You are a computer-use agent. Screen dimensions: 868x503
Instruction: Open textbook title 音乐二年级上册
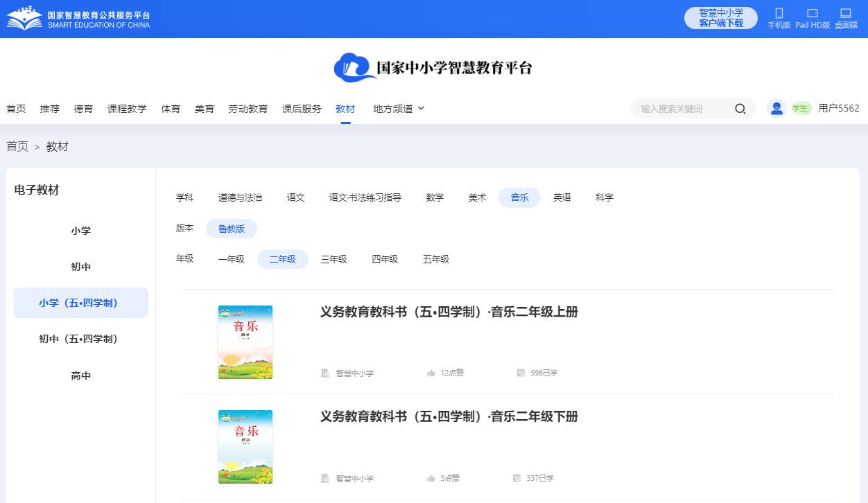coord(449,312)
